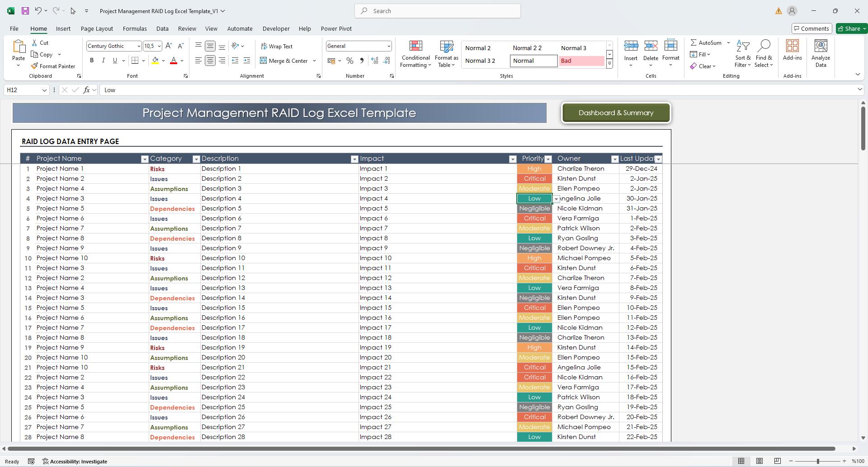Click AutoSum in Editing group
868x467 pixels.
point(706,42)
